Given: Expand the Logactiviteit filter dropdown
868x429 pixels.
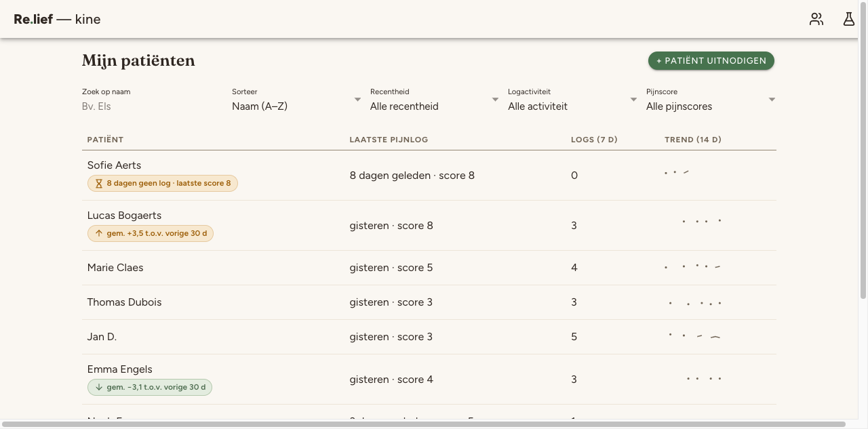Looking at the screenshot, I should click(572, 106).
